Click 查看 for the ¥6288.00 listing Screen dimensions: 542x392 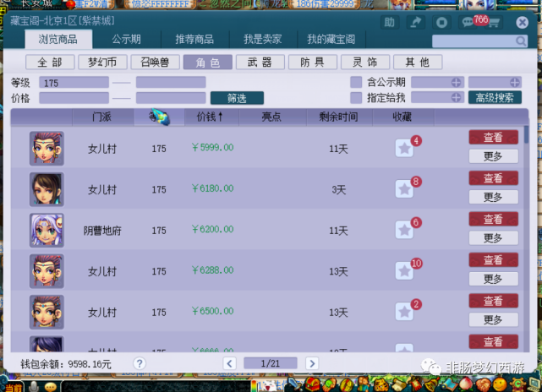pyautogui.click(x=494, y=260)
